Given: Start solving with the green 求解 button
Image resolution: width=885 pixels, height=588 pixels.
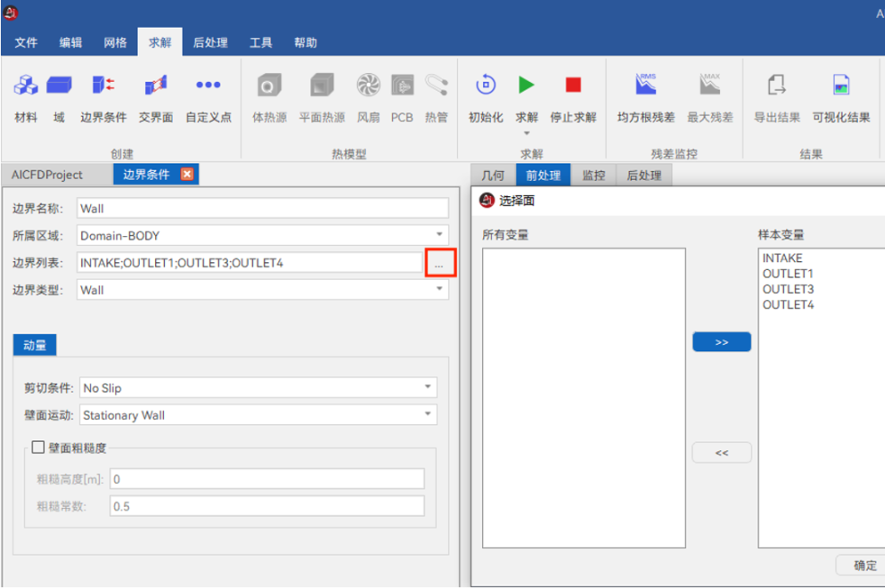Looking at the screenshot, I should click(x=526, y=86).
